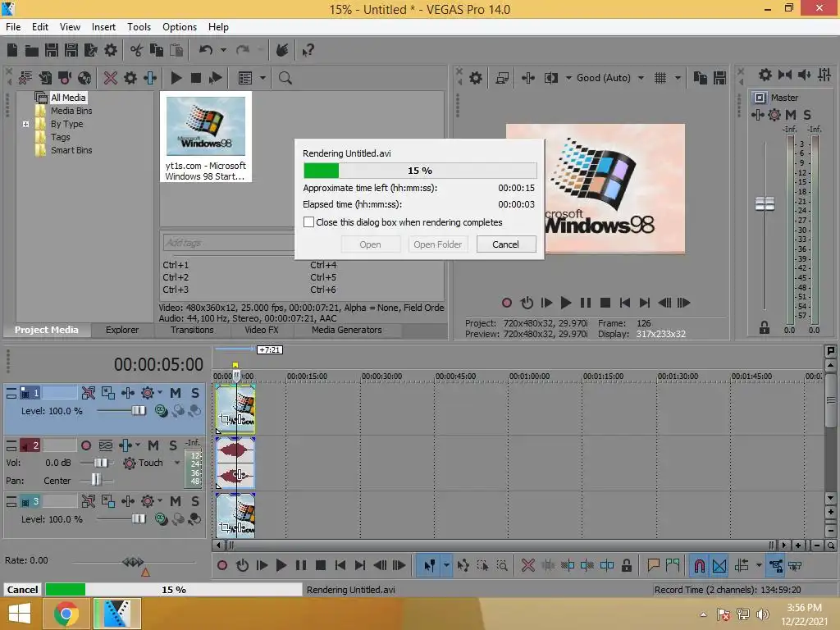
Task: Open Master bus audio properties gear
Action: tap(765, 75)
